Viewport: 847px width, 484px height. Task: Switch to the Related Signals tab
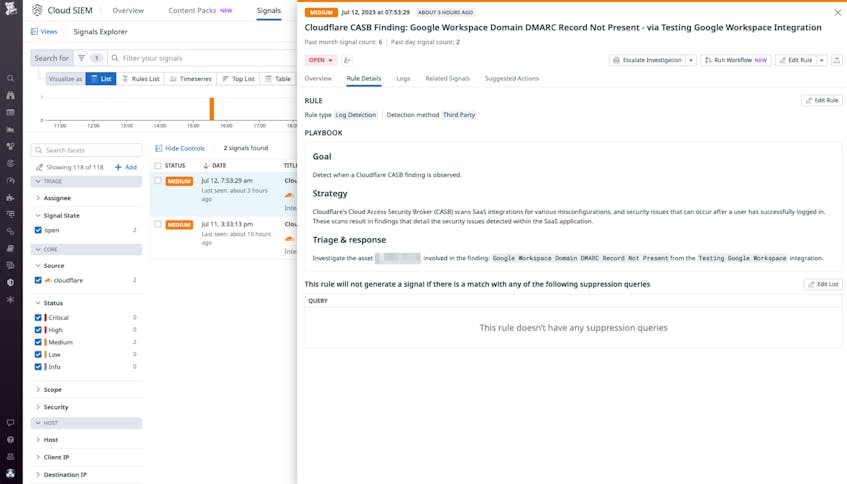[447, 78]
